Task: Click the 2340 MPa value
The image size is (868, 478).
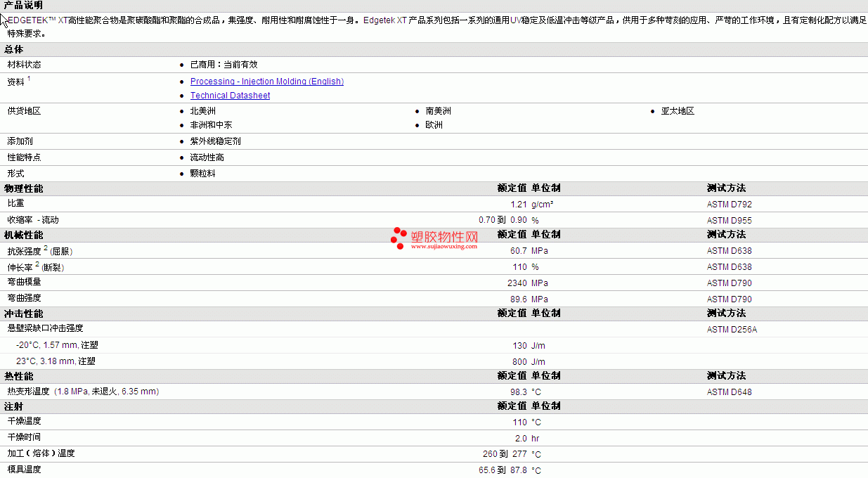Action: click(528, 283)
